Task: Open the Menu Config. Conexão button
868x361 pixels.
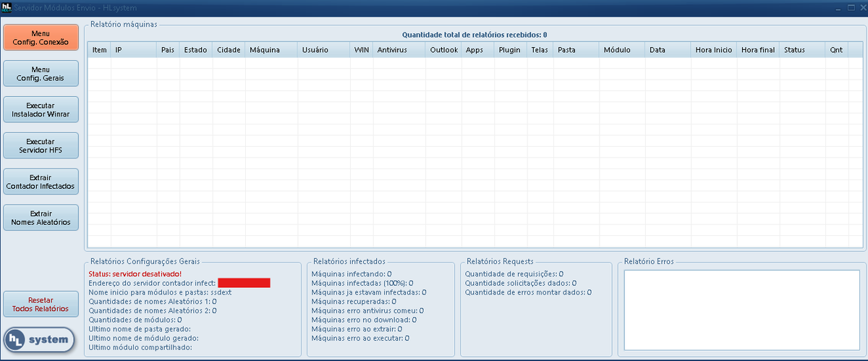Action: [41, 38]
